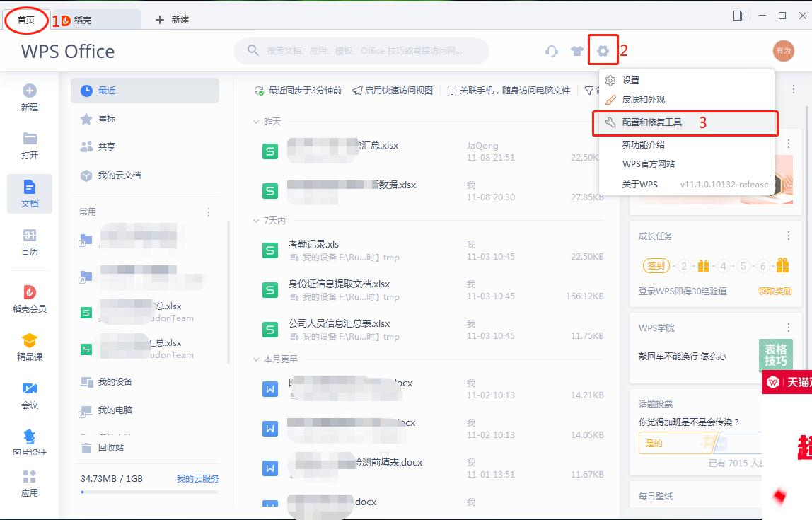Open the T-shirt skin icon
This screenshot has height=520, width=812.
coord(577,51)
